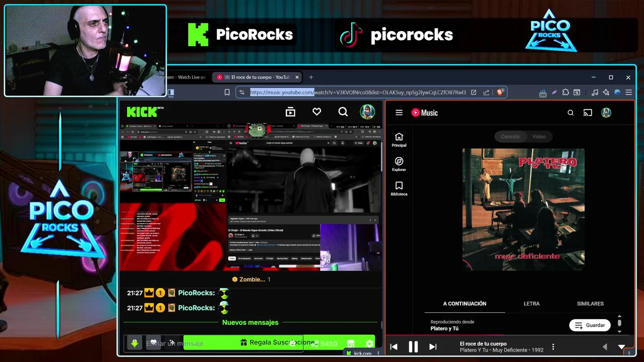The height and width of the screenshot is (362, 644).
Task: Click the pinned Zombie... chat banner
Action: pos(251,279)
